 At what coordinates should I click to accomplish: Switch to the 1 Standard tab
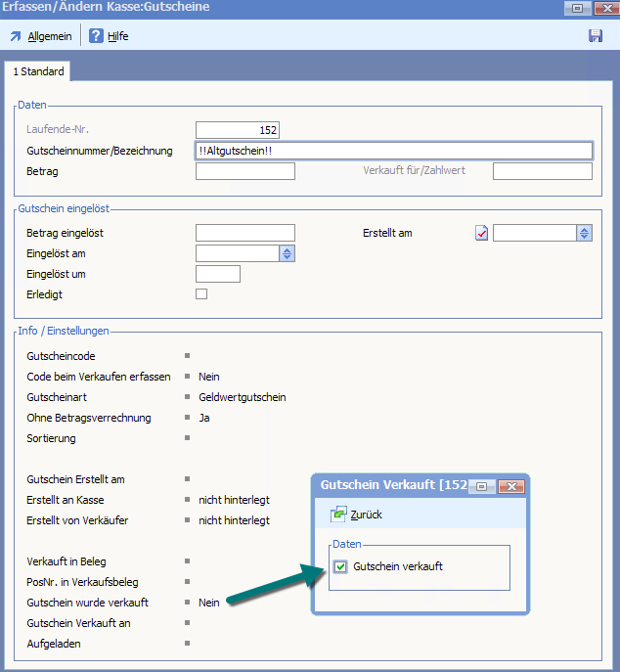(x=39, y=71)
